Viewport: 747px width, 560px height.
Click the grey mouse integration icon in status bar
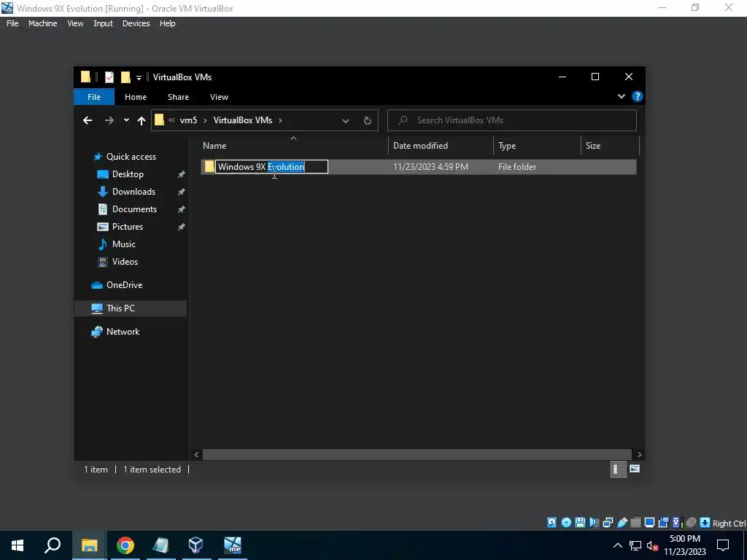coord(692,522)
